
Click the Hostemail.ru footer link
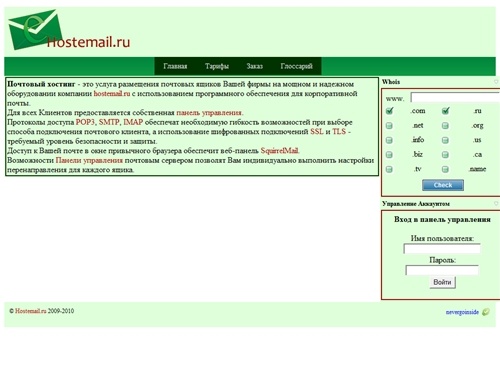coord(31,311)
